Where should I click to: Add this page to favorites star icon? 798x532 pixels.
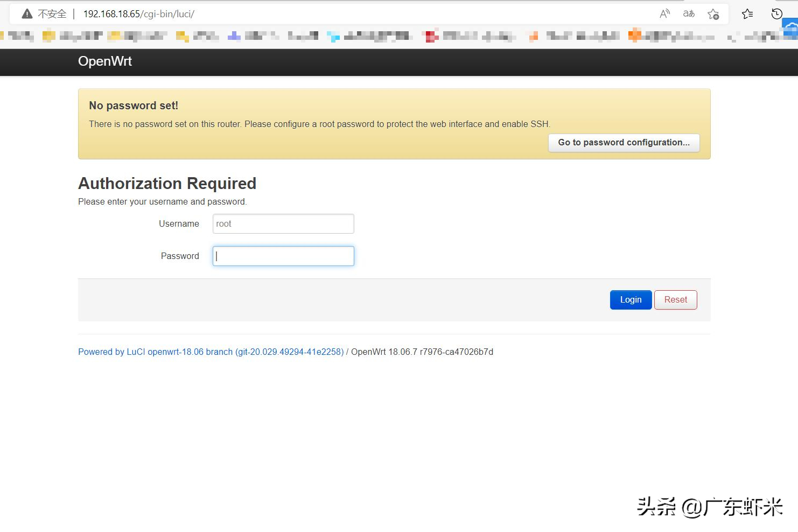pyautogui.click(x=713, y=14)
